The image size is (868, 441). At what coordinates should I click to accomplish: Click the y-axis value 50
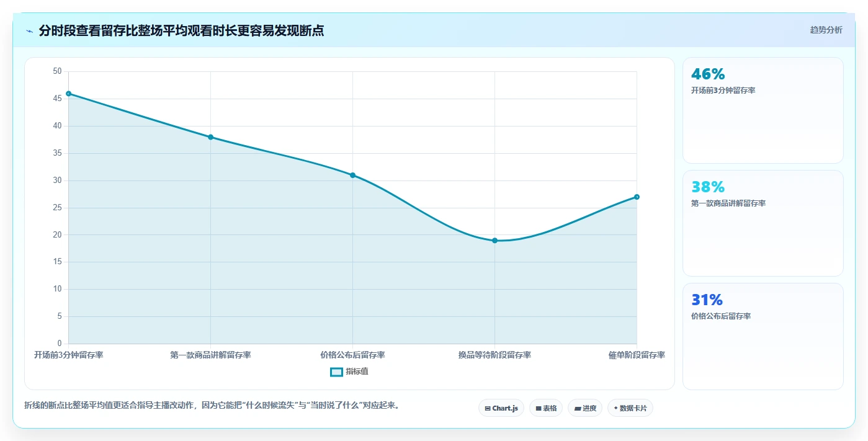point(57,71)
